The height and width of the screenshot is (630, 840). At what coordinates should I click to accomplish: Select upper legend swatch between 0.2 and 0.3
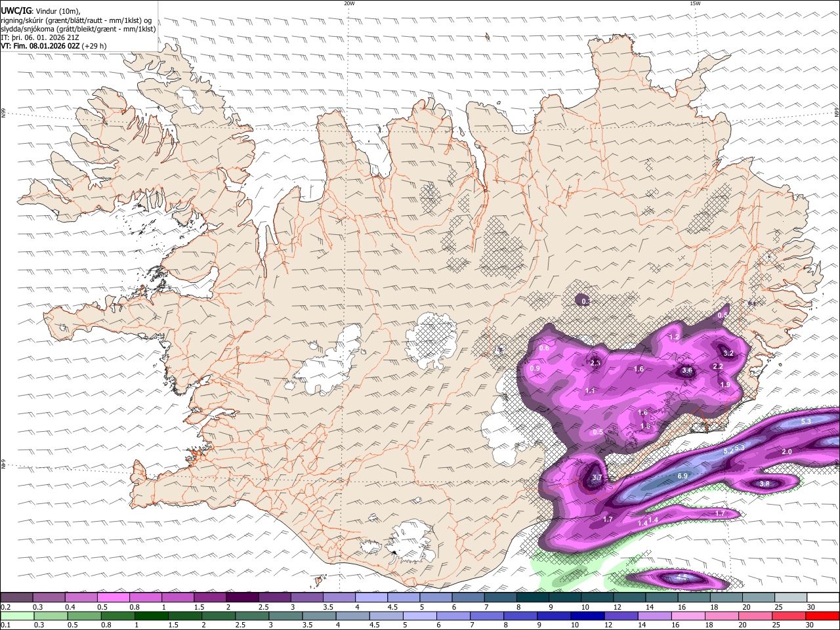click(x=16, y=598)
